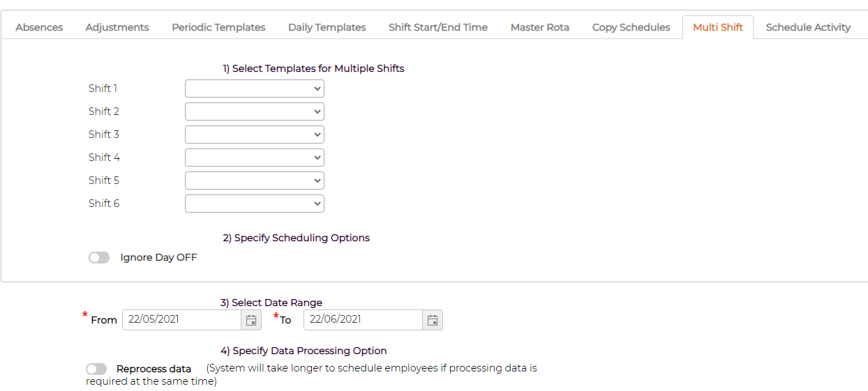Open the Master Rota tab

point(540,27)
